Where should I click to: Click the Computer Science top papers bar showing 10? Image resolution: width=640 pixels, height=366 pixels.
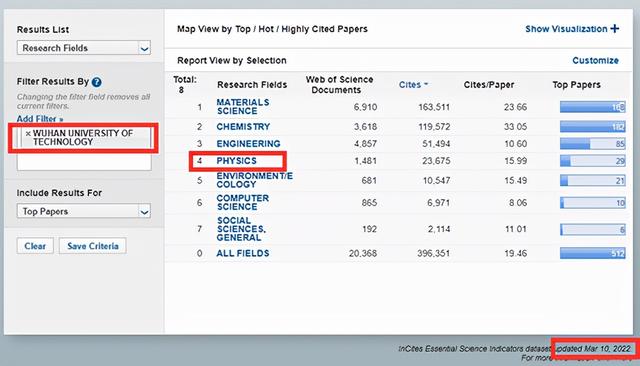592,203
